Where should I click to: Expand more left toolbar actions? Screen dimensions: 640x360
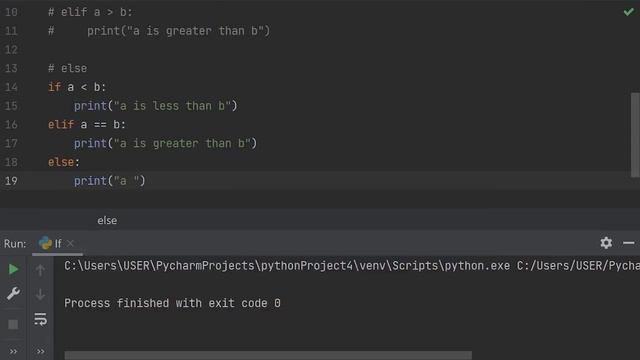13,351
